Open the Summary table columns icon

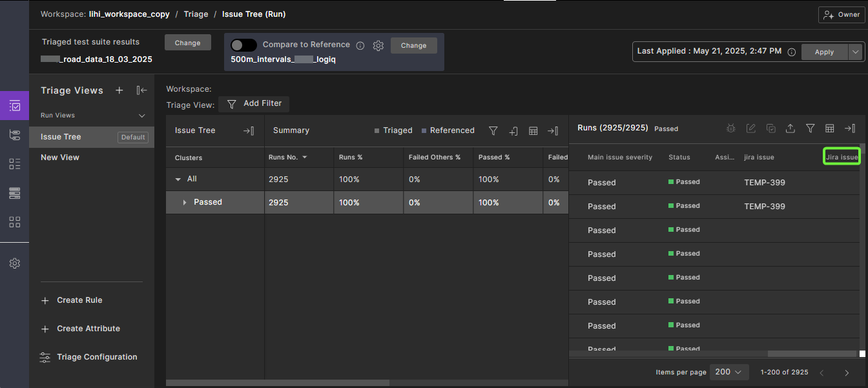coord(533,131)
